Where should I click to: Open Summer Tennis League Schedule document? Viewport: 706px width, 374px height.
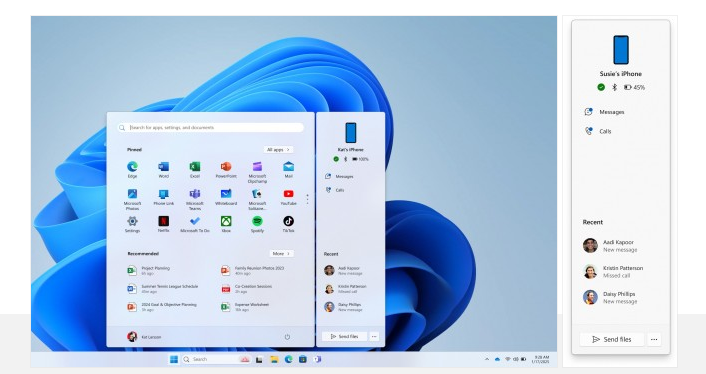tap(163, 288)
